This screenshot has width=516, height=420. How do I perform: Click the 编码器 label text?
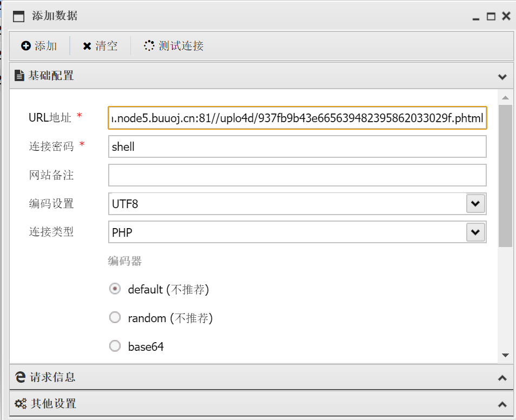(x=125, y=261)
